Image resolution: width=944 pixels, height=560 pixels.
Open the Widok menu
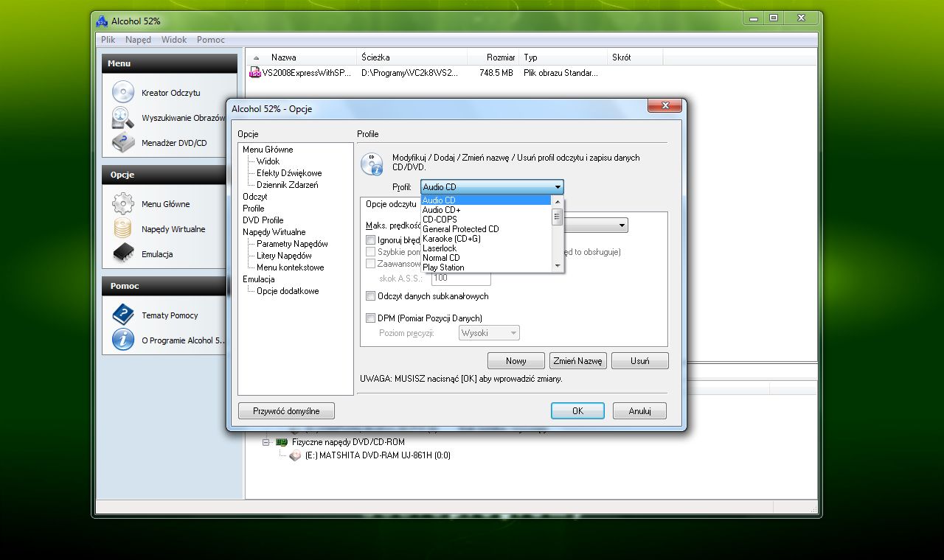click(x=174, y=40)
